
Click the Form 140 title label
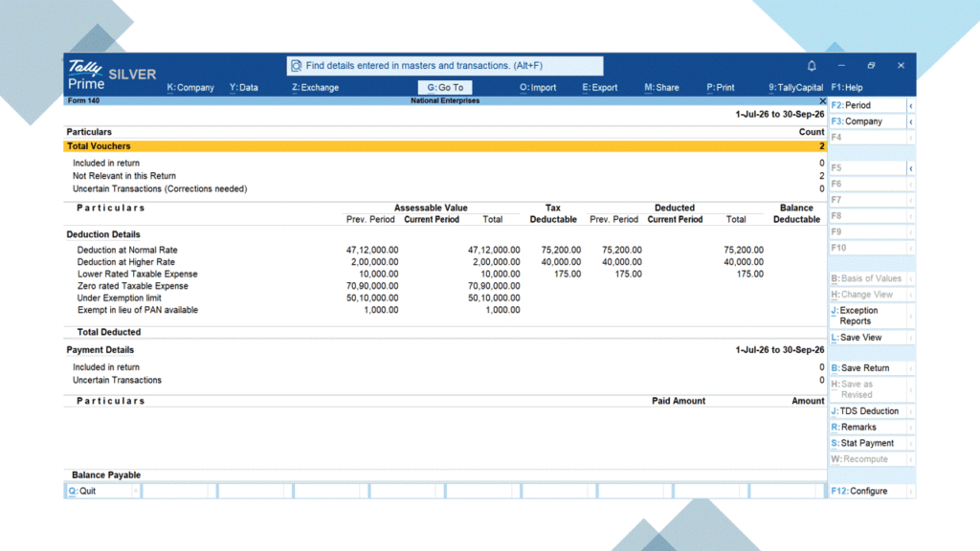click(84, 100)
